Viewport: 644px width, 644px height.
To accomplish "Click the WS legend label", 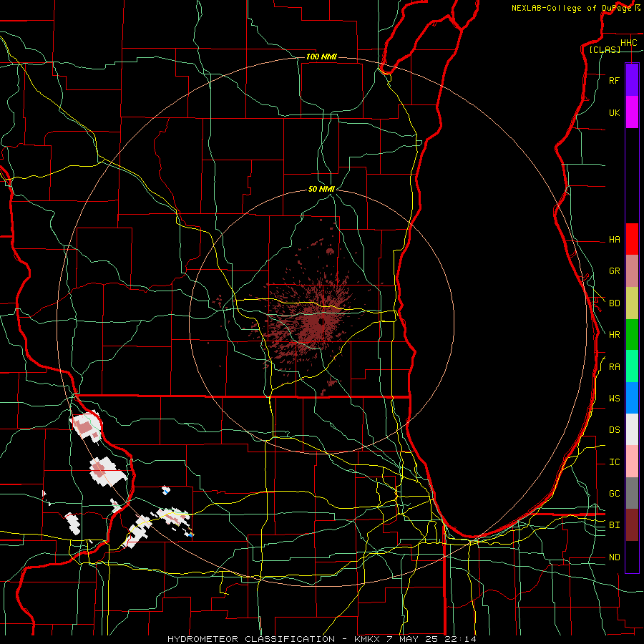I will [x=614, y=399].
